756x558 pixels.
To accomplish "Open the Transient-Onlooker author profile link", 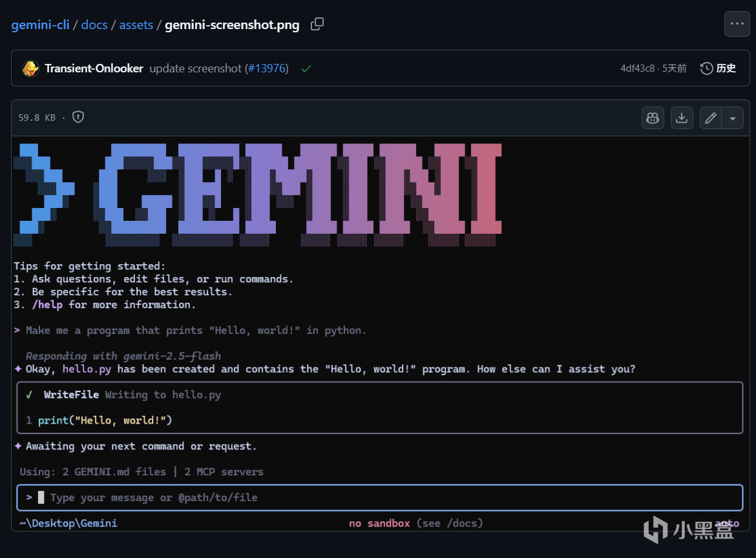I will [x=94, y=68].
